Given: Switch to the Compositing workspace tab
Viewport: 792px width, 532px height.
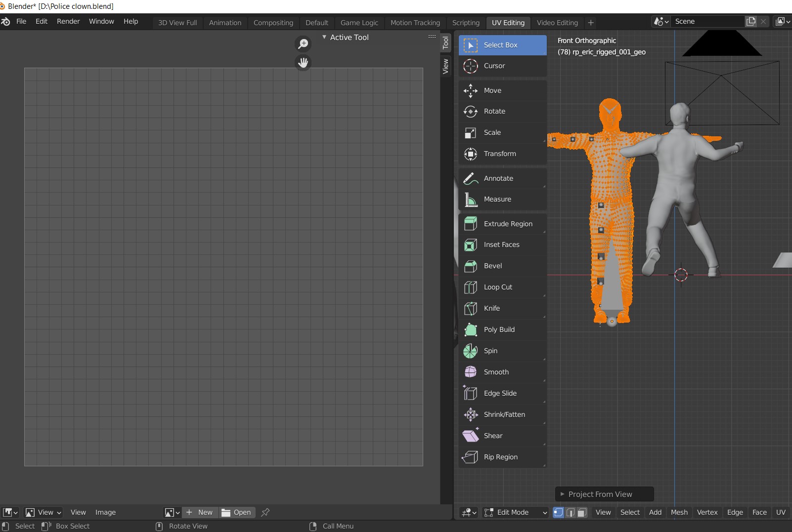Looking at the screenshot, I should click(x=273, y=23).
